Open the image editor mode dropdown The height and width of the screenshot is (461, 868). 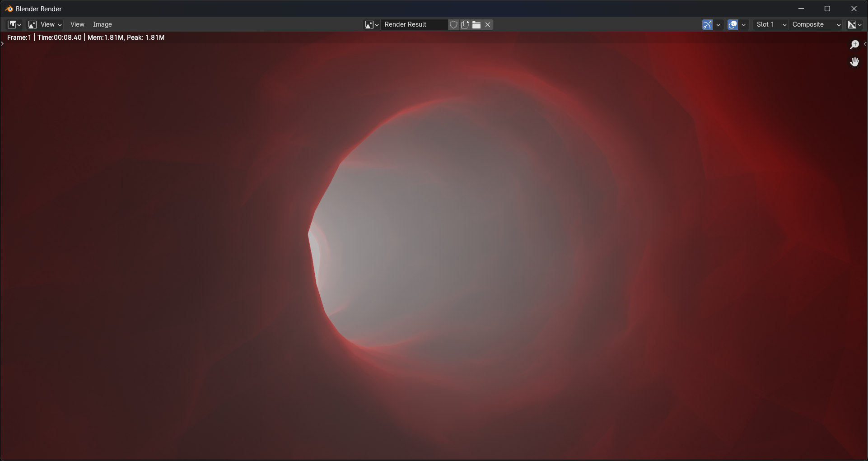tap(45, 24)
